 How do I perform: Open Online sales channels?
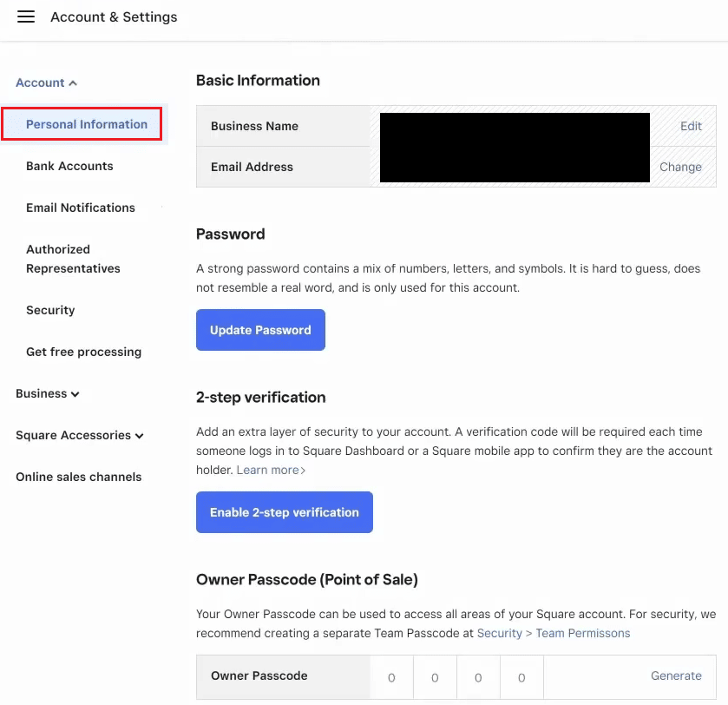click(78, 477)
